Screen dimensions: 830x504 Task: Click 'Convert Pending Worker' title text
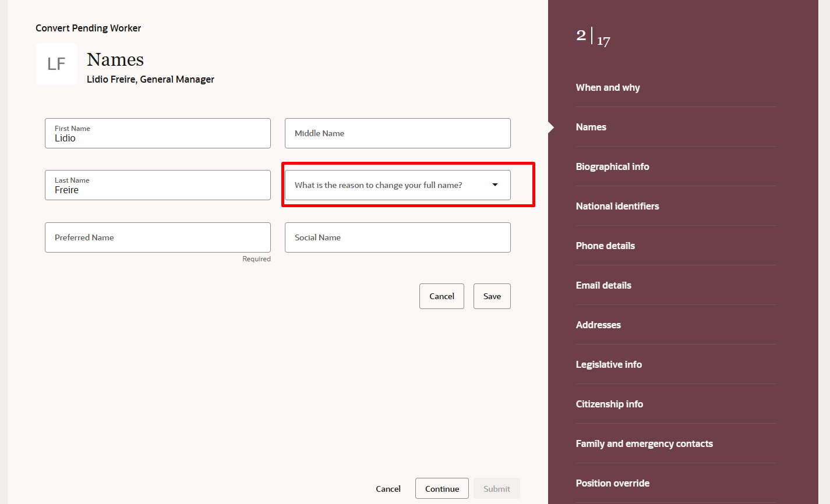[89, 28]
